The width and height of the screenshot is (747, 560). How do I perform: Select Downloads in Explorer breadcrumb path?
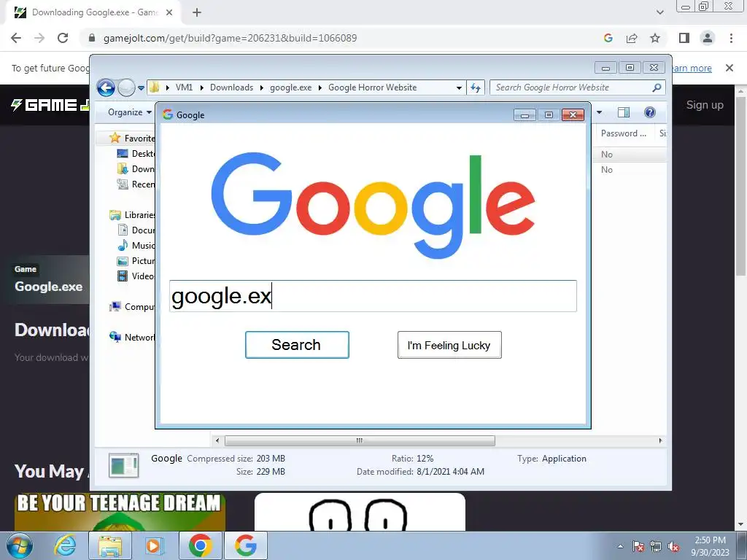tap(231, 87)
